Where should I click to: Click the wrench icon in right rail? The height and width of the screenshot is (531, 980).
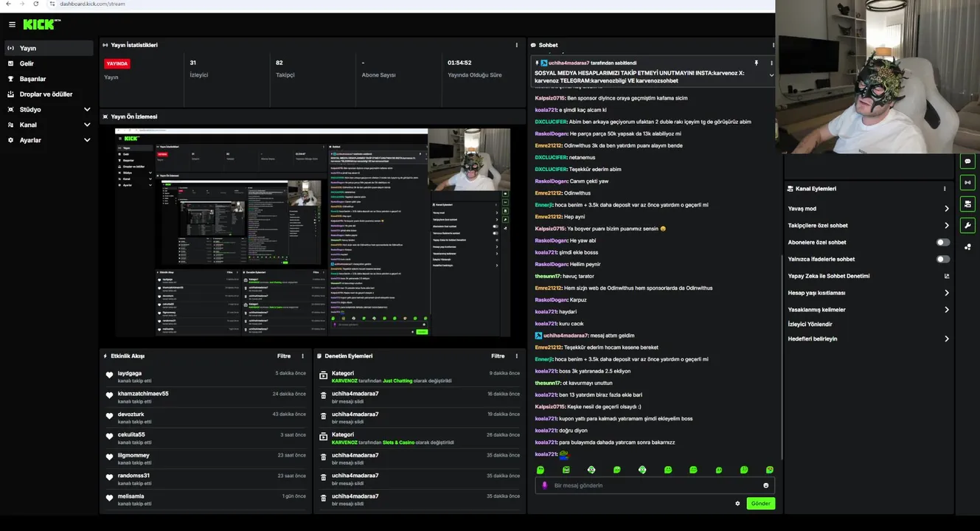point(967,225)
